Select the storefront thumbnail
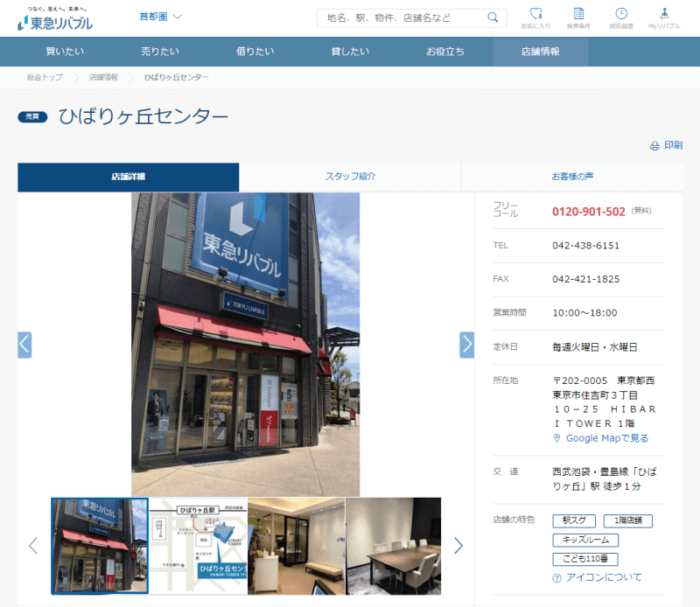The image size is (700, 607). tap(100, 546)
